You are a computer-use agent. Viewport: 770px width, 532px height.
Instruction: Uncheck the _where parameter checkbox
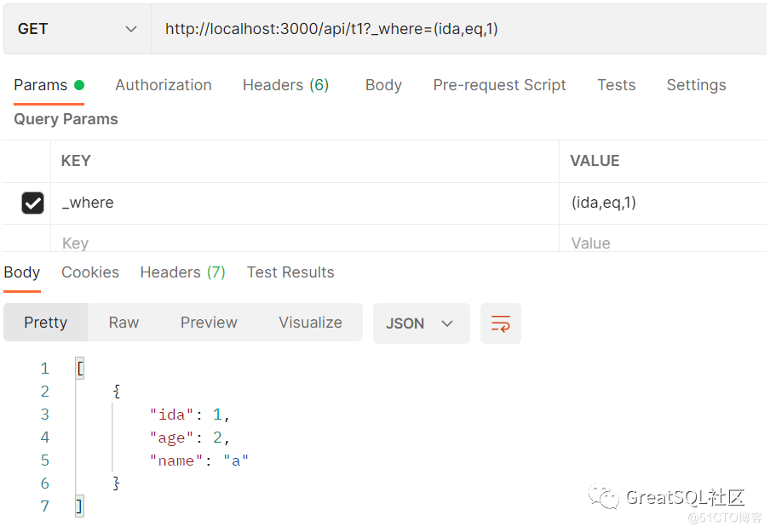point(32,203)
